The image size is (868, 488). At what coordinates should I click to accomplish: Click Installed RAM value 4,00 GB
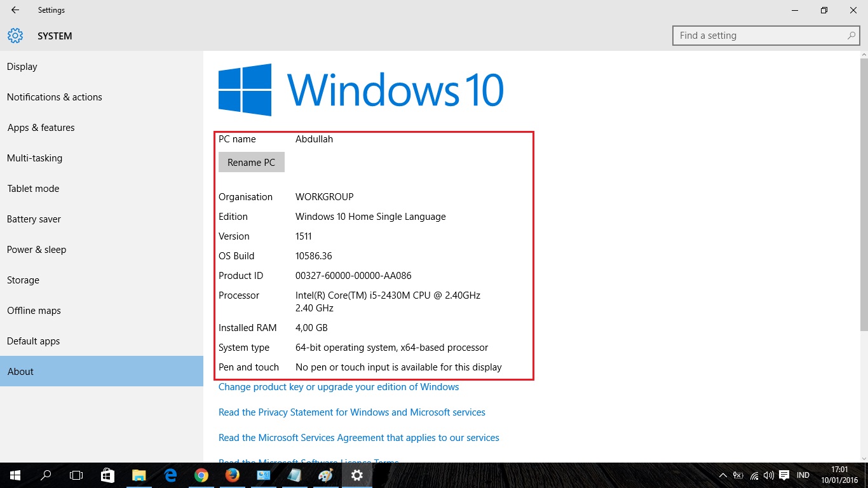click(x=311, y=328)
